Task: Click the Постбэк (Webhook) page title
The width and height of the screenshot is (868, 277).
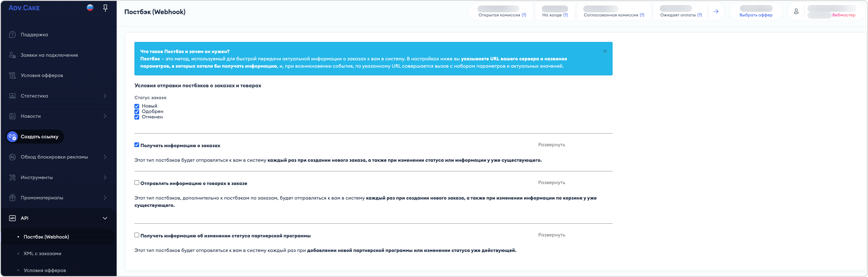Action: click(155, 12)
